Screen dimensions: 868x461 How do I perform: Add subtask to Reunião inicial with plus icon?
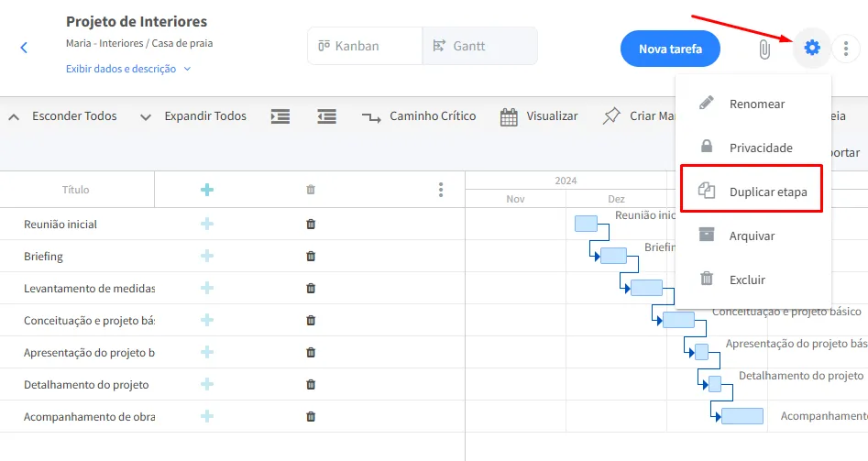coord(207,224)
